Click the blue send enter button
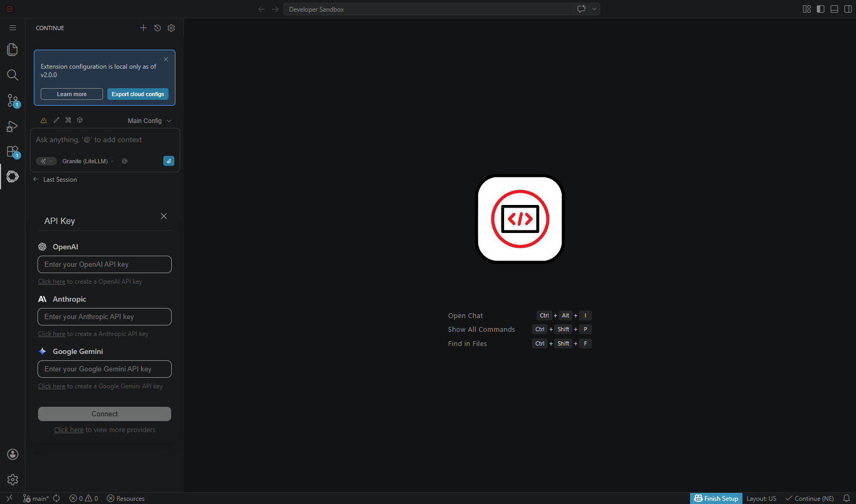The width and height of the screenshot is (856, 504). [169, 161]
